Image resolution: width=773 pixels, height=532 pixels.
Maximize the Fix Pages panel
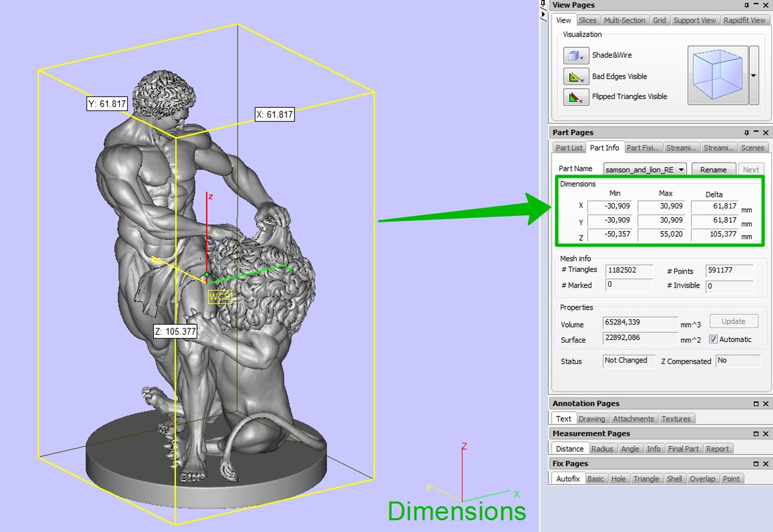pos(756,464)
